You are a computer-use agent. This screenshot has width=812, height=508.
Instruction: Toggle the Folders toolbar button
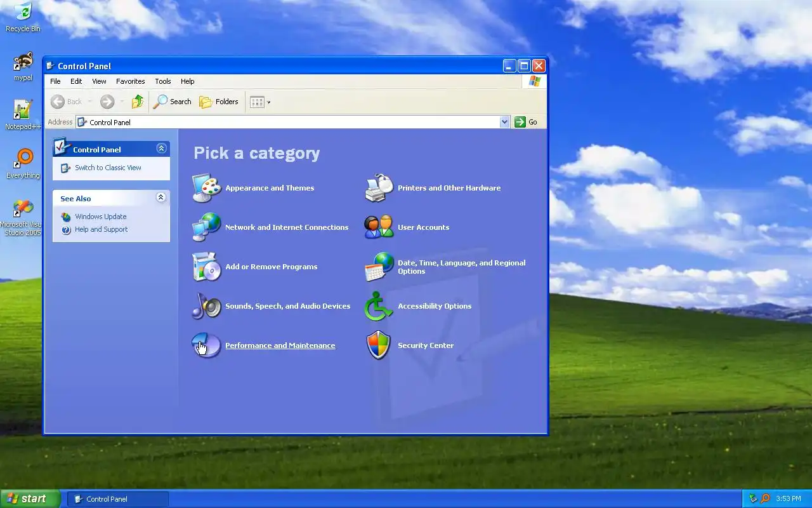(x=219, y=102)
